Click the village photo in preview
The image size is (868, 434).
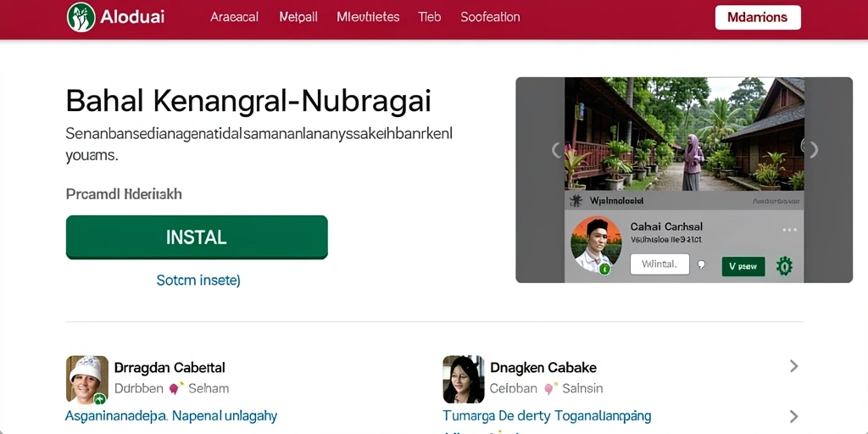tap(684, 134)
